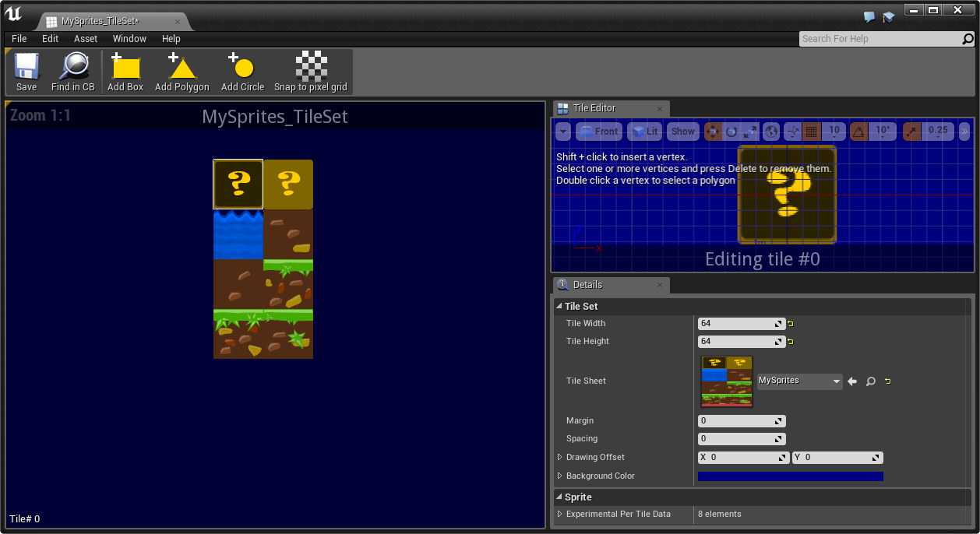Close the Tile Editor tab

click(x=659, y=109)
